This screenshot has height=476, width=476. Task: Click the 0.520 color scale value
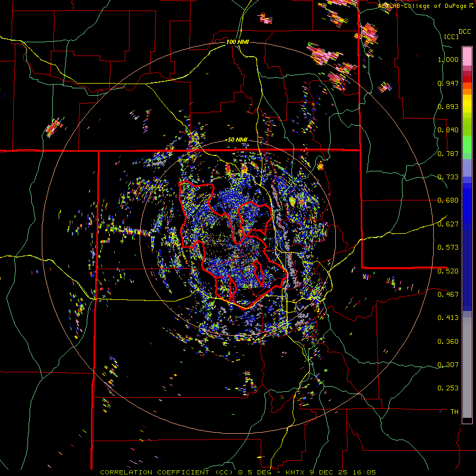(x=448, y=271)
